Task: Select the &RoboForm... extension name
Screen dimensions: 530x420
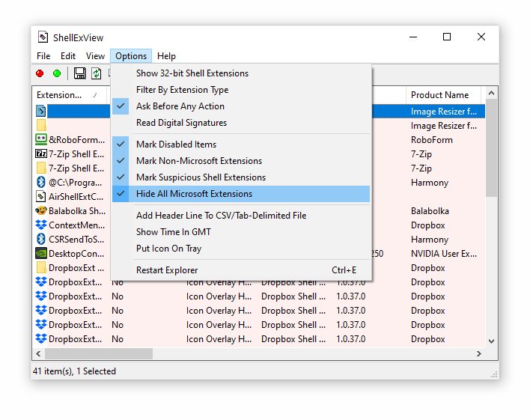Action: [76, 140]
